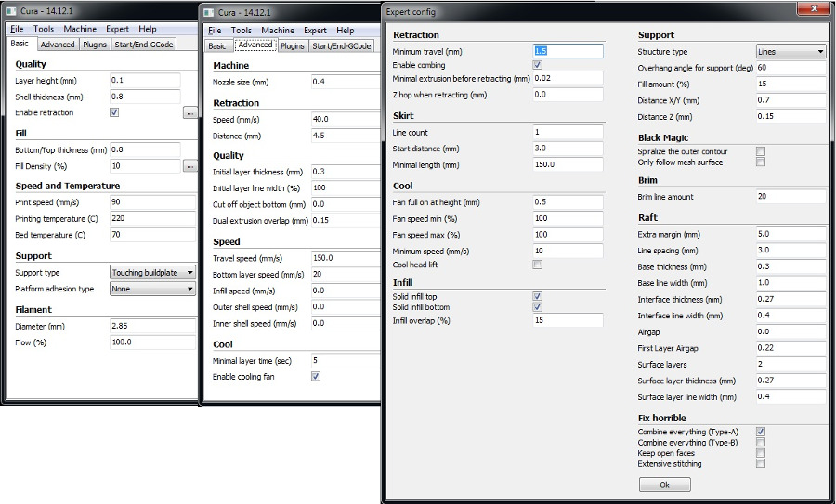Enable Only follow mesh surface
This screenshot has width=836, height=504.
click(761, 162)
